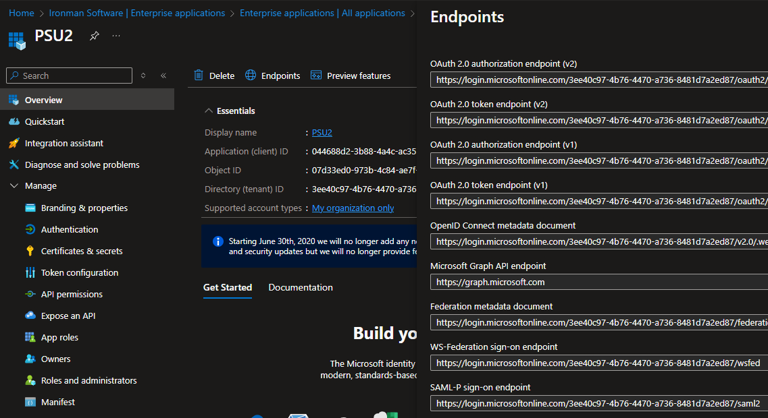Click the Delete trash button

214,76
